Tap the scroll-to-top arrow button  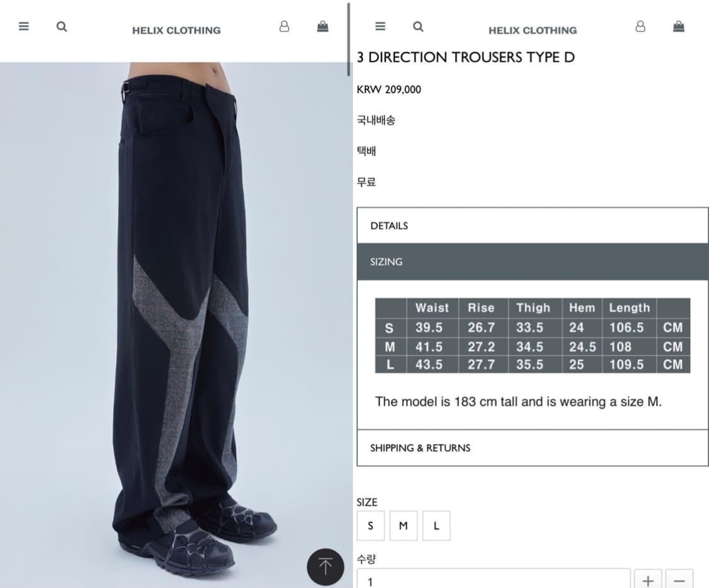click(x=325, y=567)
